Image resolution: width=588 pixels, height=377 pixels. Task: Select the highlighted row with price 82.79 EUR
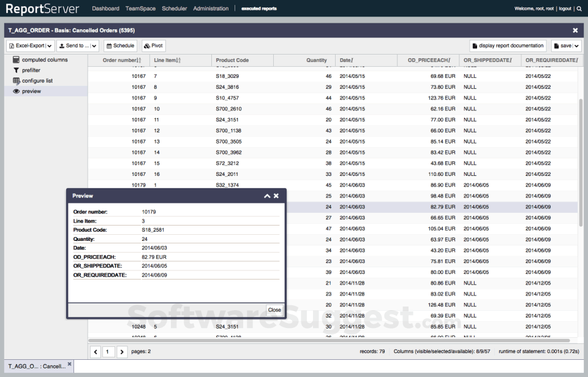[429, 207]
